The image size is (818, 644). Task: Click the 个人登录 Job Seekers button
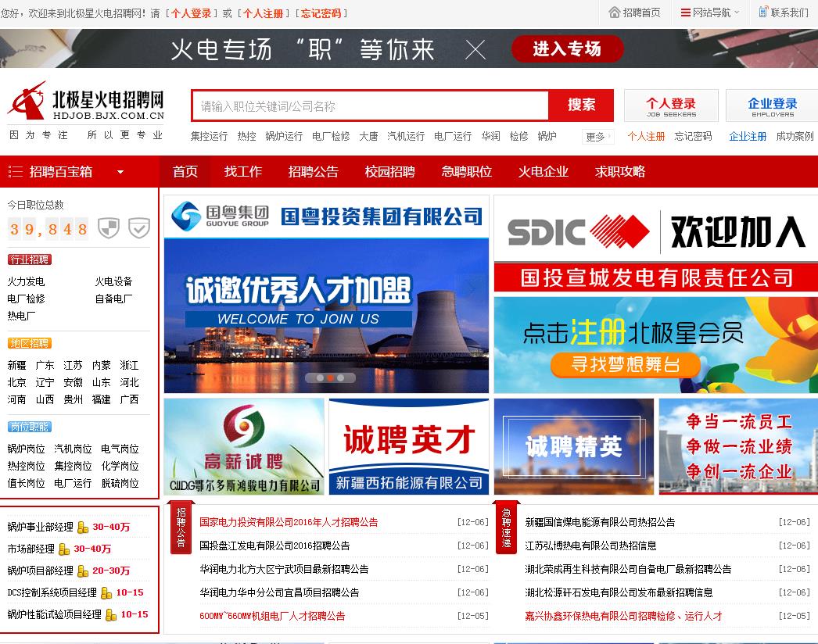(671, 106)
